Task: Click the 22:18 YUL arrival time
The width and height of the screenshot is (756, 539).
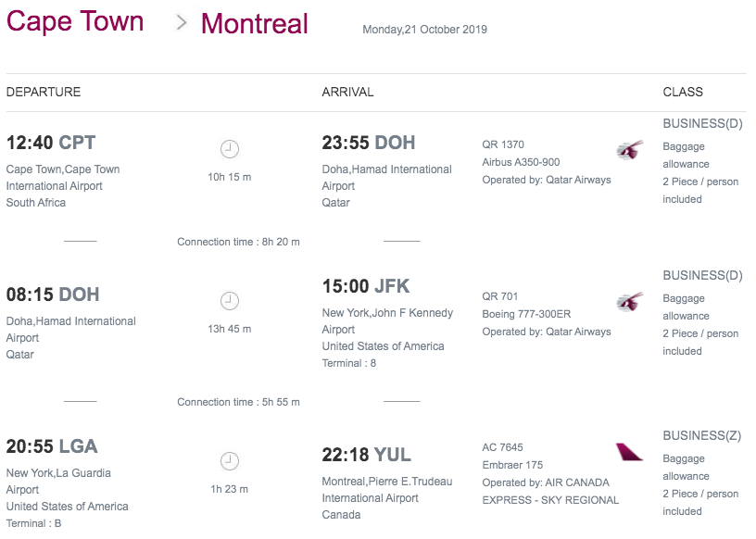Action: click(x=367, y=455)
